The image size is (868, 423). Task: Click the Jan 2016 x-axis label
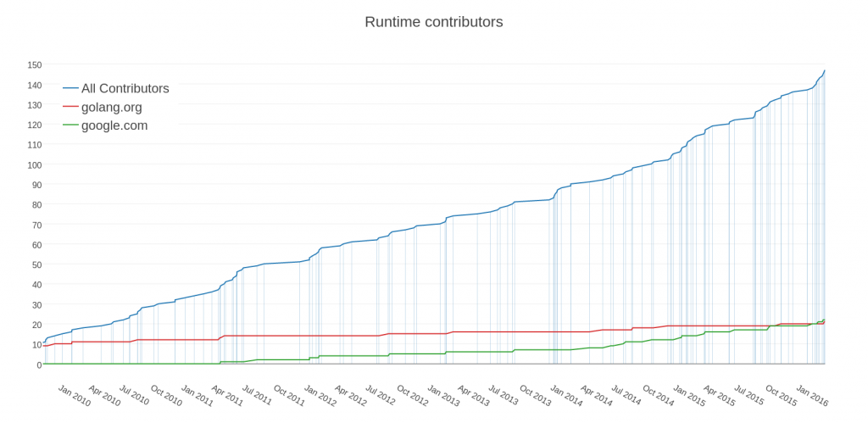(x=812, y=396)
